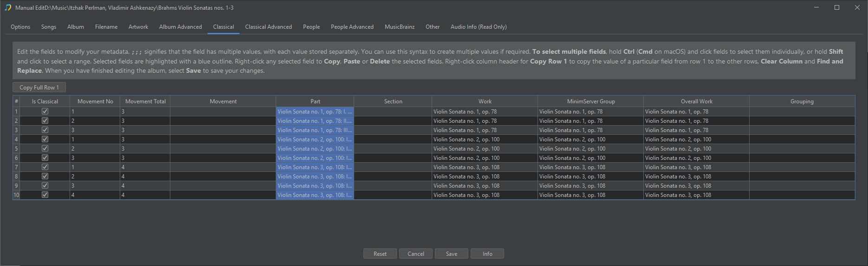Switch to the Songs tab
This screenshot has width=868, height=266.
[x=49, y=27]
